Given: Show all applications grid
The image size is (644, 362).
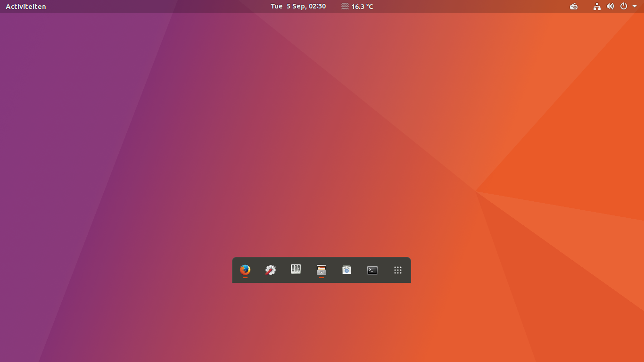Looking at the screenshot, I should [398, 270].
